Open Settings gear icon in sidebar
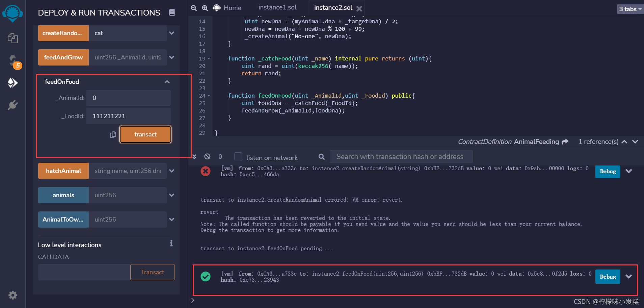Image resolution: width=644 pixels, height=308 pixels. (x=12, y=295)
